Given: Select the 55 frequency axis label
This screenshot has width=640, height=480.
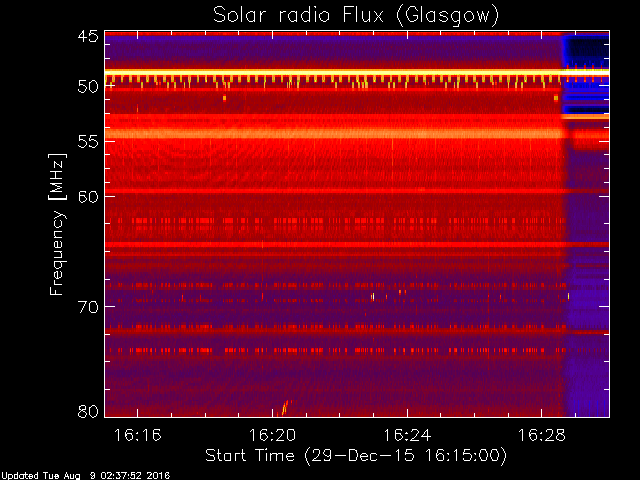Looking at the screenshot, I should click(x=88, y=142).
